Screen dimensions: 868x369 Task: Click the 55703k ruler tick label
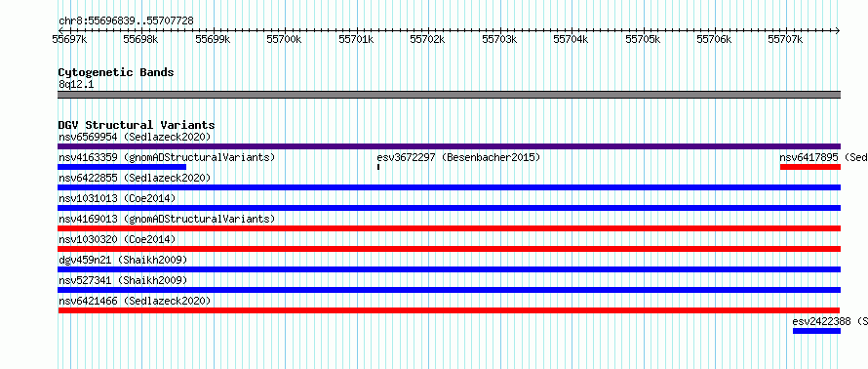pos(499,39)
